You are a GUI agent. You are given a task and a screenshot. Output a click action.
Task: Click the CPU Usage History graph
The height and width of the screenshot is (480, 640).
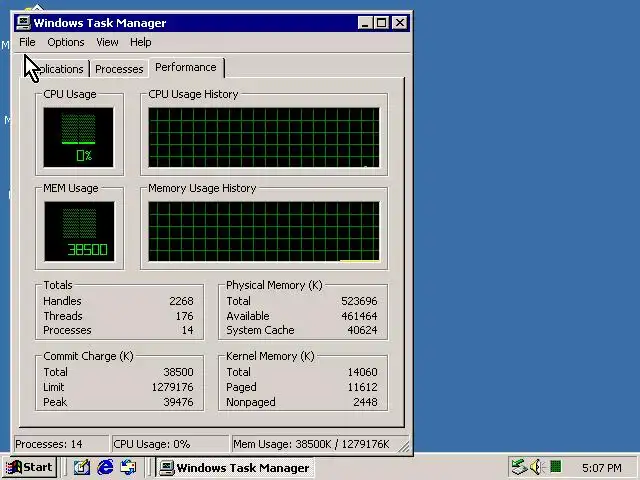(x=264, y=137)
